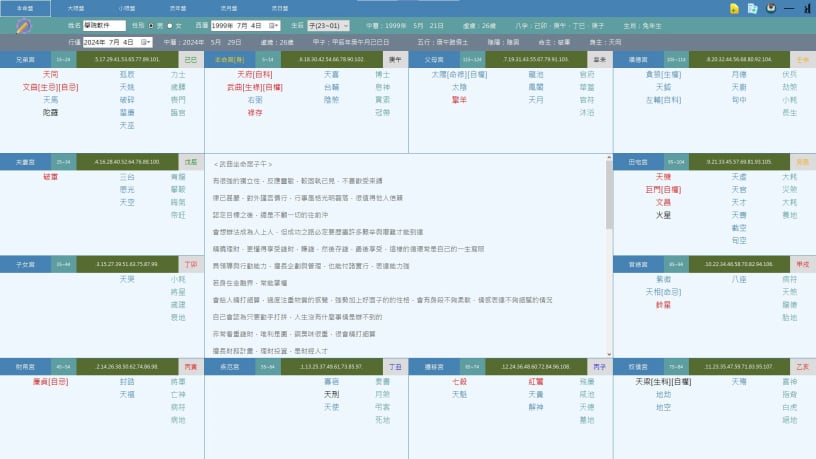Expand the 生辰 birth hour dropdown
The image size is (816, 459).
point(326,25)
